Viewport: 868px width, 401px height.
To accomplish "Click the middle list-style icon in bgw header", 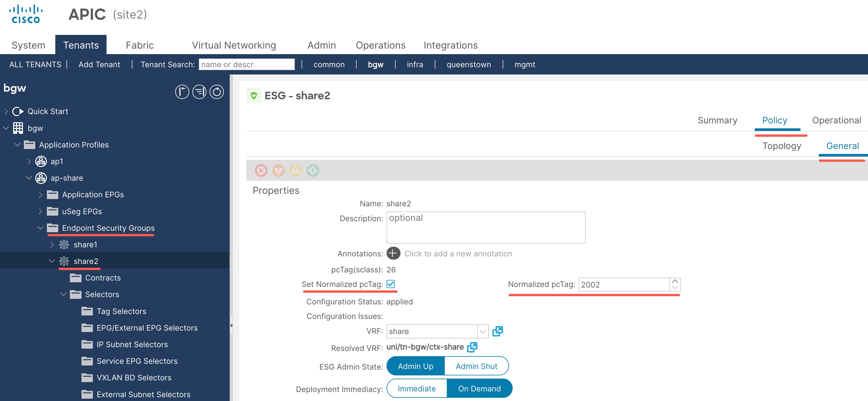I will [199, 92].
